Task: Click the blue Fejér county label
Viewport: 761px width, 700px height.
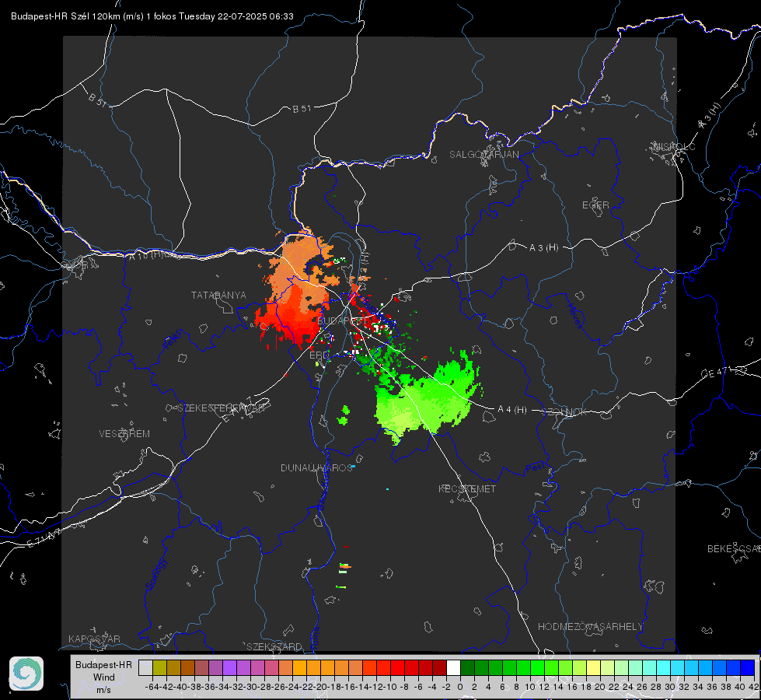Action: (173, 340)
